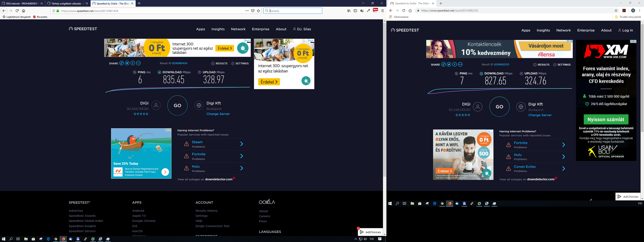Open more share options in Firefox window

tap(138, 63)
